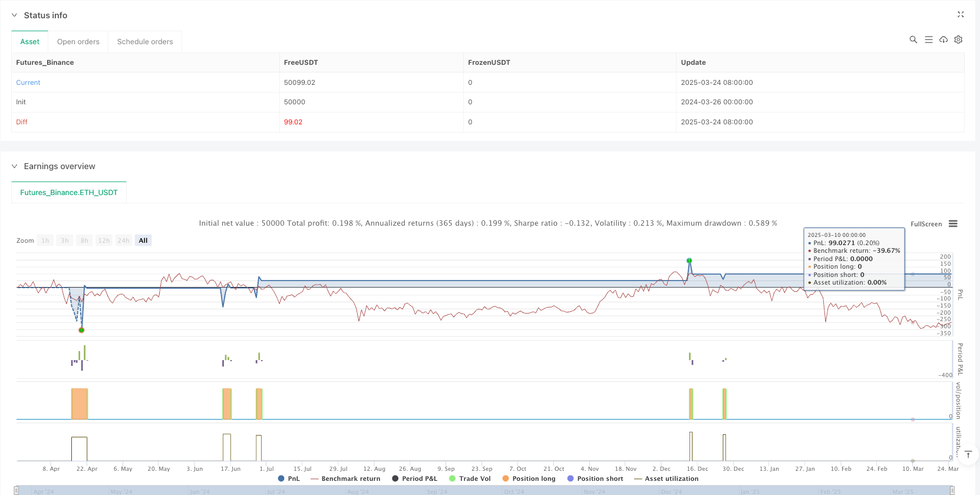Switch to the Open orders tab

coord(78,42)
